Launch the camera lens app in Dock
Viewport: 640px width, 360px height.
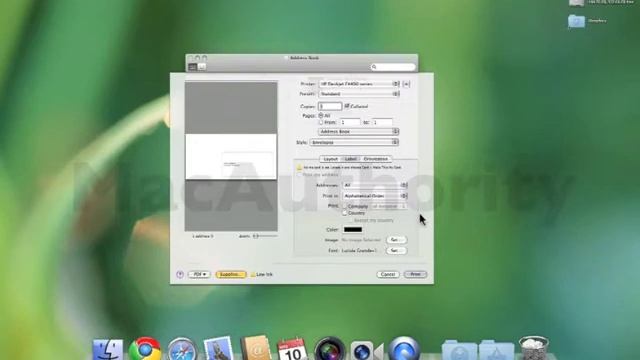(329, 349)
